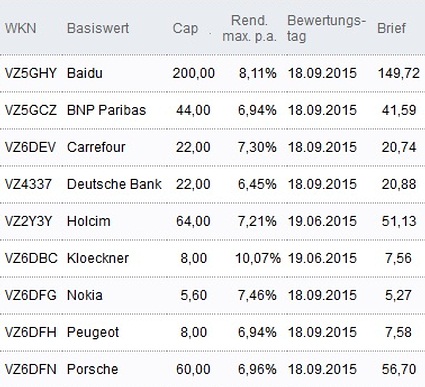Image resolution: width=425 pixels, height=387 pixels.
Task: Open WKN link VZ6DFH
Action: click(x=31, y=332)
